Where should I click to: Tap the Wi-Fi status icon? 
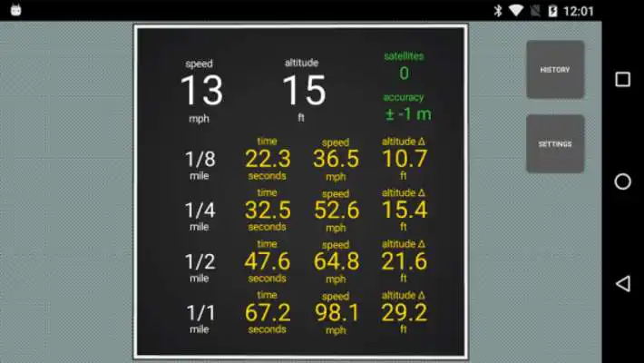(x=516, y=11)
